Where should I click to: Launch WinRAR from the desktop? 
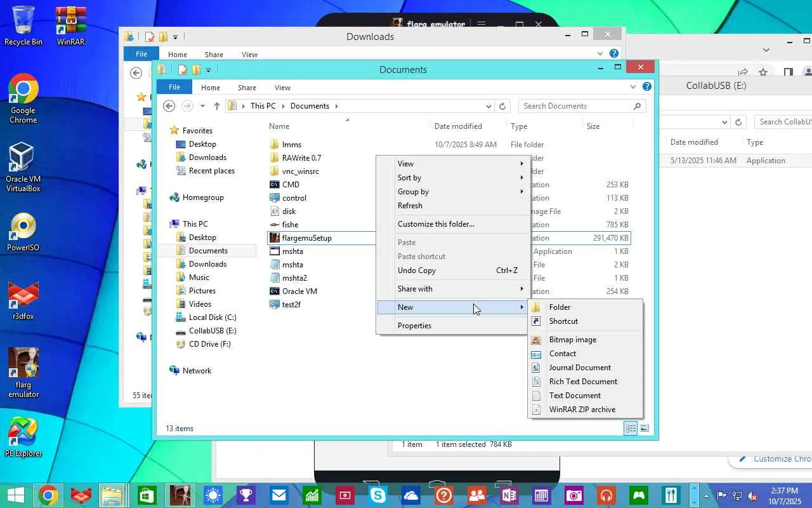click(70, 25)
